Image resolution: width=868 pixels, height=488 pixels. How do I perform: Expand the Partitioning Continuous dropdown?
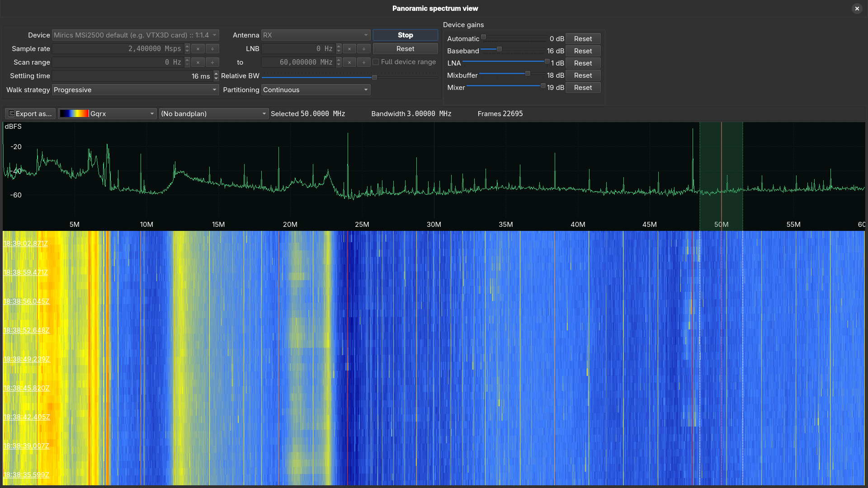[x=316, y=90]
